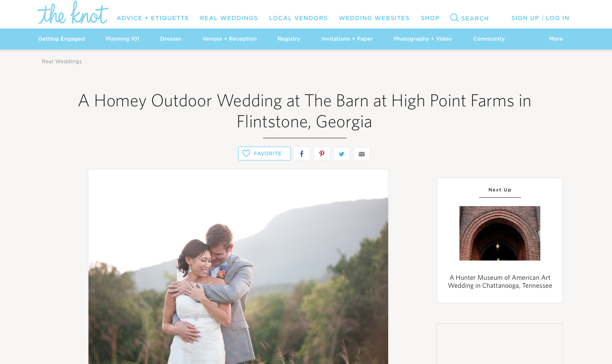Click the Sign Up link
This screenshot has height=364, width=612.
tap(525, 18)
